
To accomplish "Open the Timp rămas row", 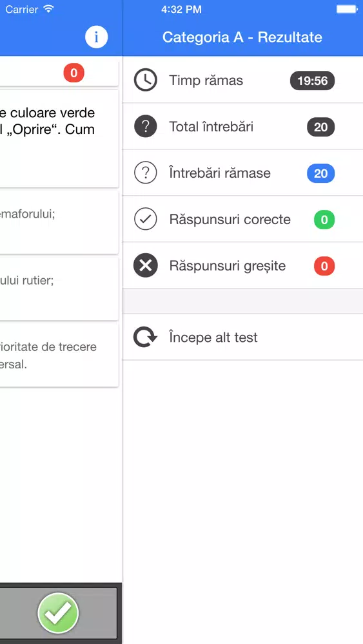I will click(242, 80).
